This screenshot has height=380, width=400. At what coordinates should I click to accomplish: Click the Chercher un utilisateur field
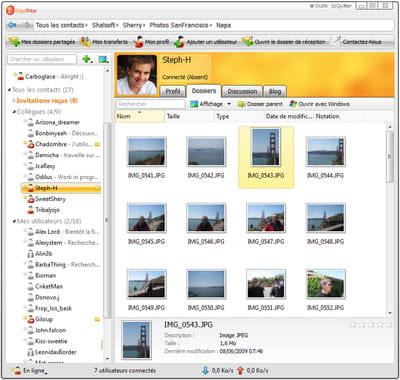click(x=42, y=59)
